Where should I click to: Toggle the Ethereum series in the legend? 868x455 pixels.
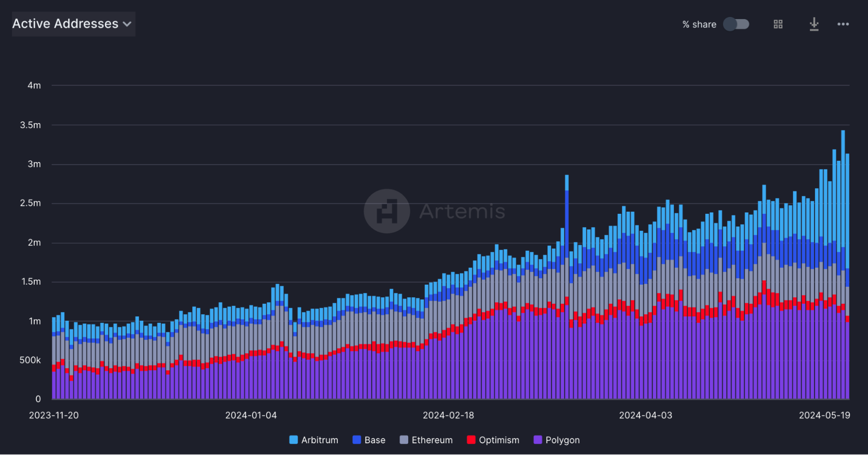(x=426, y=440)
